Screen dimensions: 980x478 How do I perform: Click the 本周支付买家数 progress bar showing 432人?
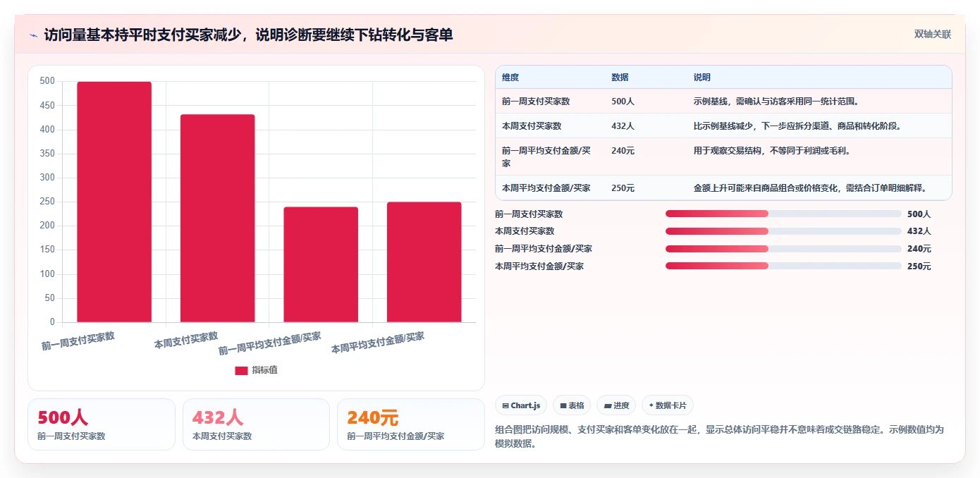point(783,231)
